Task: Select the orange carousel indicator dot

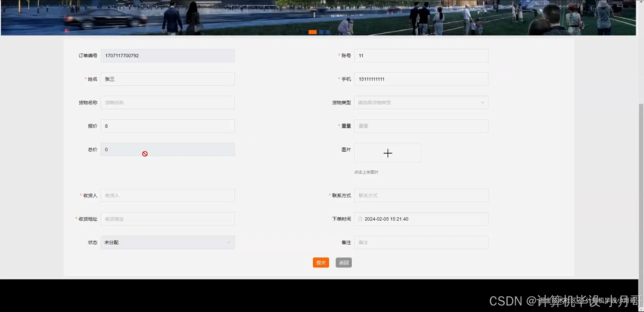Action: (312, 32)
